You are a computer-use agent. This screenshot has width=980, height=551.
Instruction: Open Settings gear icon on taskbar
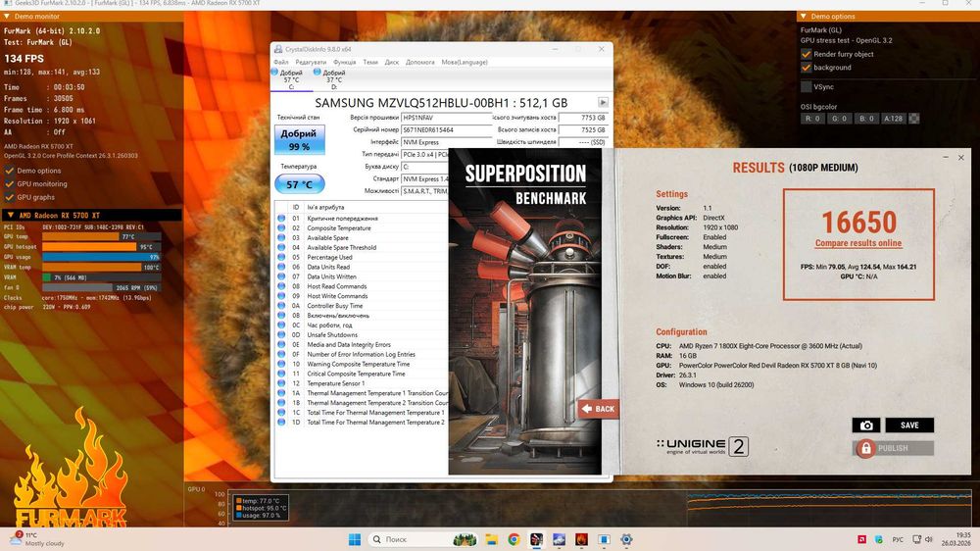tap(626, 539)
